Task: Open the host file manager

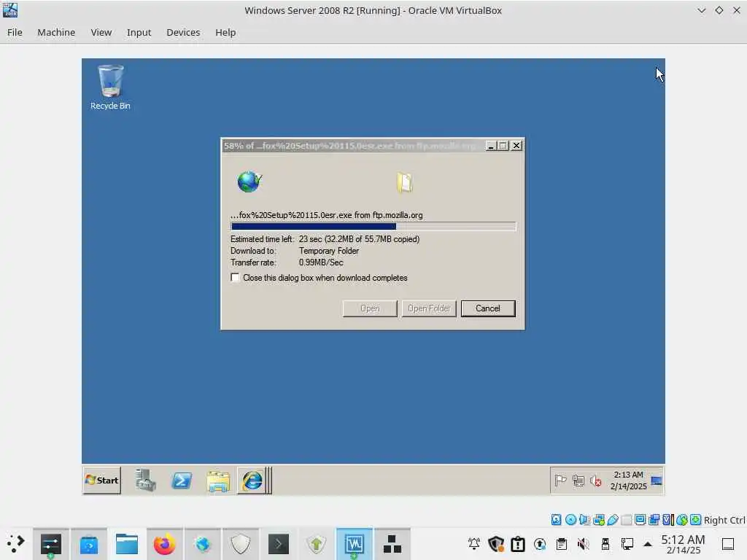Action: coord(127,544)
